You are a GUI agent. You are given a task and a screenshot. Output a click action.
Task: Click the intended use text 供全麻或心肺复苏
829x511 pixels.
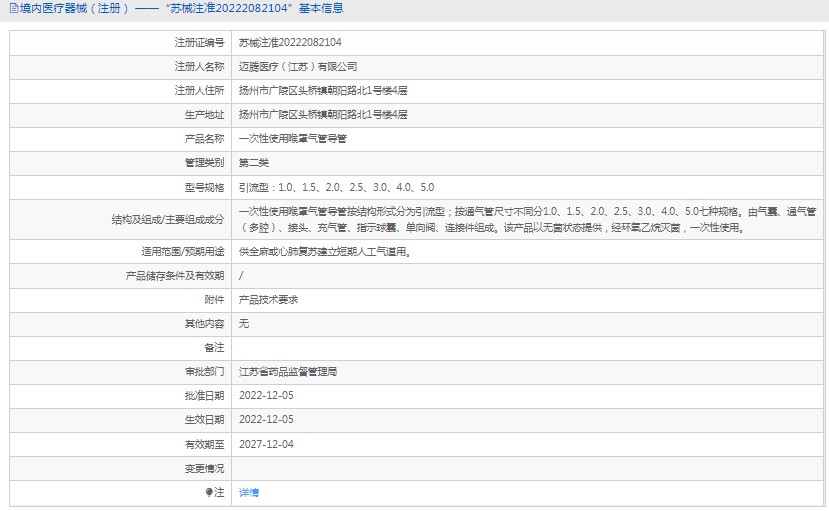pos(325,252)
